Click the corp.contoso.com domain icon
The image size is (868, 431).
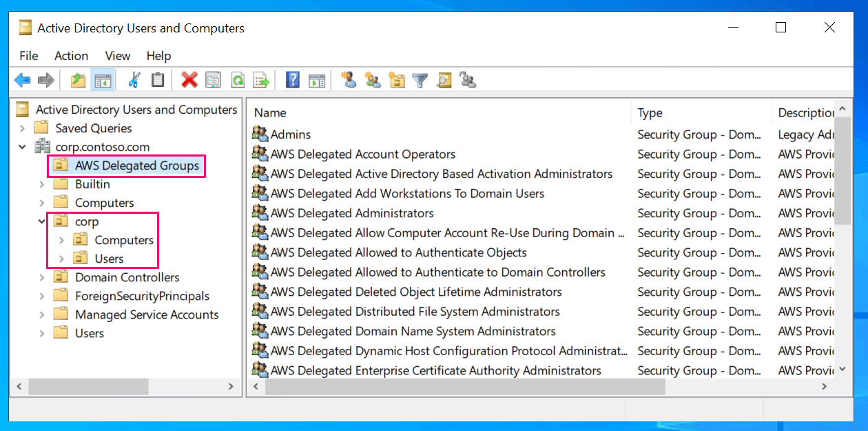click(x=43, y=147)
